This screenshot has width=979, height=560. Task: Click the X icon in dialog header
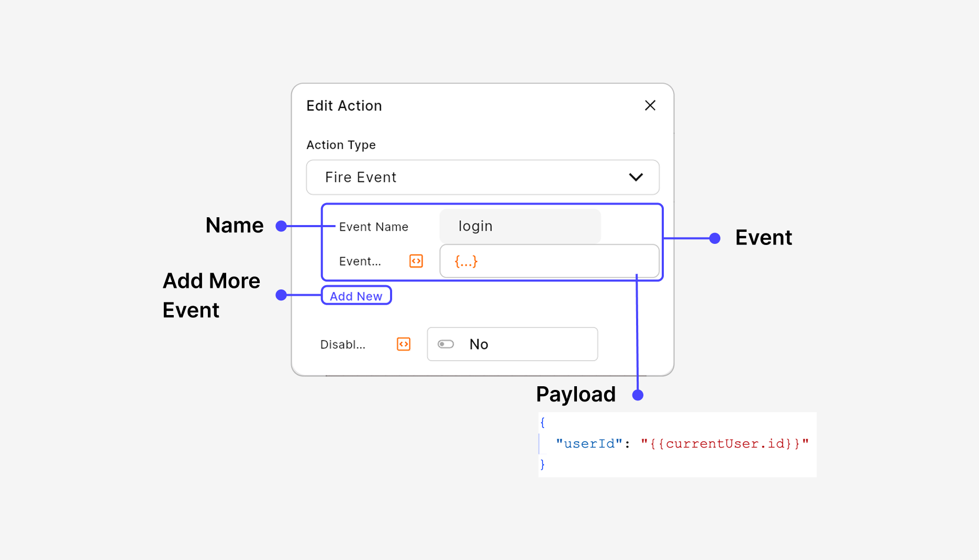(x=650, y=105)
